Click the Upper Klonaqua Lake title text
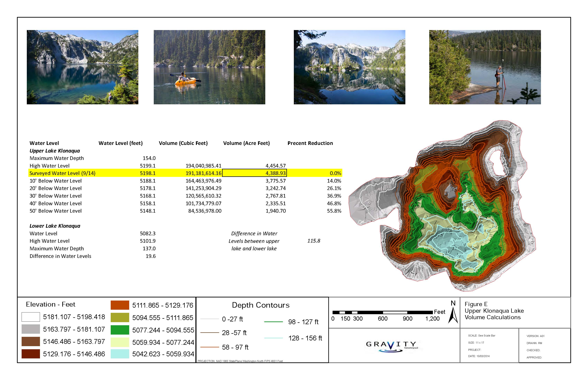Viewport: 588px width, 380px height. [x=494, y=311]
